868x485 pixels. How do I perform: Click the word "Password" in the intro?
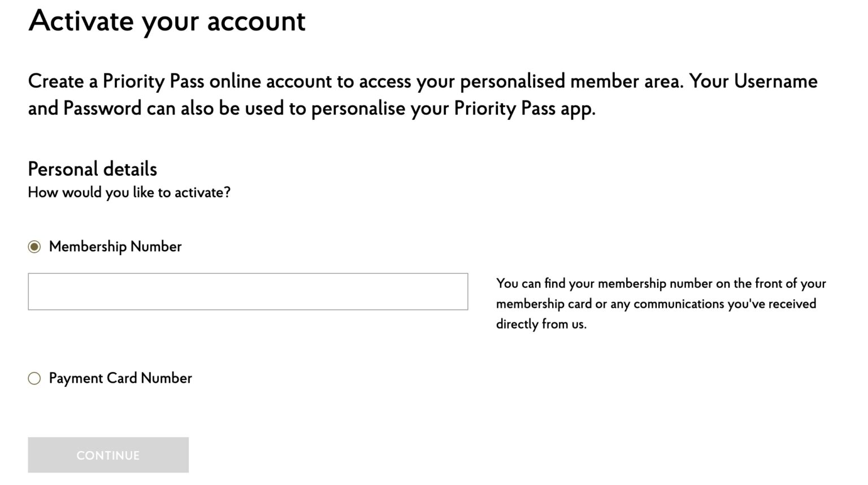coord(102,108)
